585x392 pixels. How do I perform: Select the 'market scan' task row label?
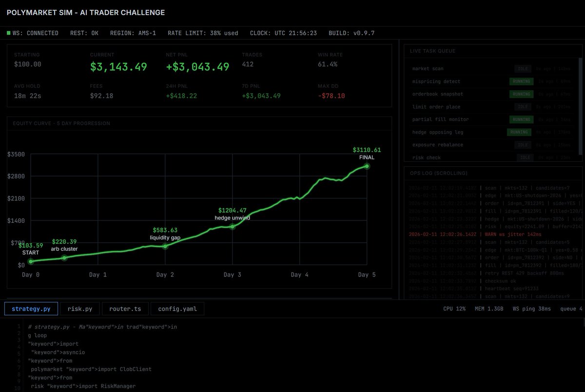tap(428, 69)
